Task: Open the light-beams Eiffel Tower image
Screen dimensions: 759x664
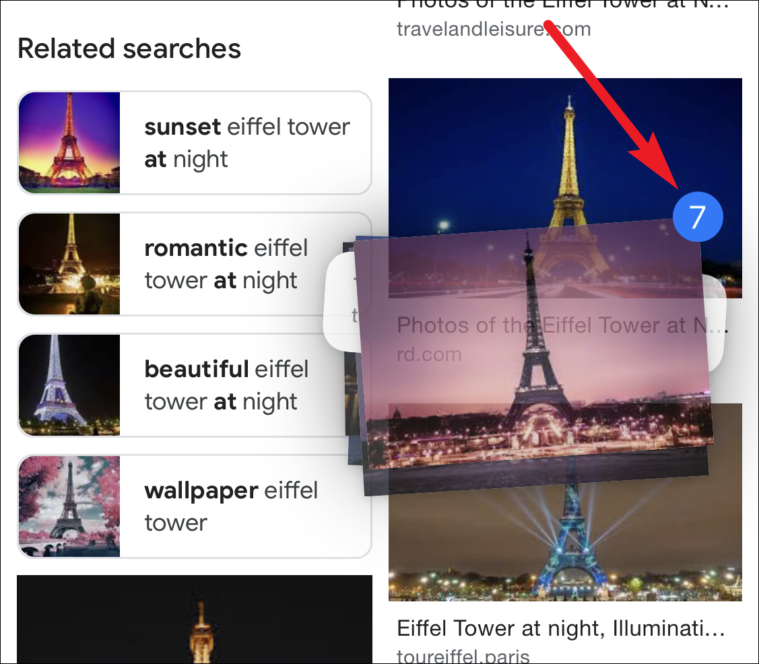Action: click(x=565, y=537)
